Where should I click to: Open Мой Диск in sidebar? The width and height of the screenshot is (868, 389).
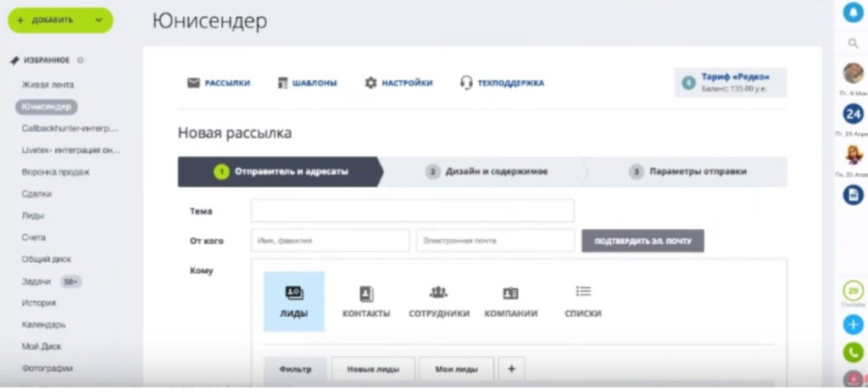click(x=42, y=347)
